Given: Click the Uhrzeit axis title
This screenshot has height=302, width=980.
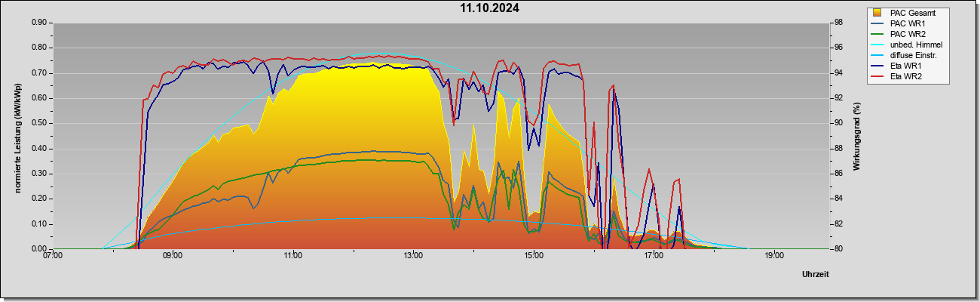Looking at the screenshot, I should pyautogui.click(x=816, y=274).
